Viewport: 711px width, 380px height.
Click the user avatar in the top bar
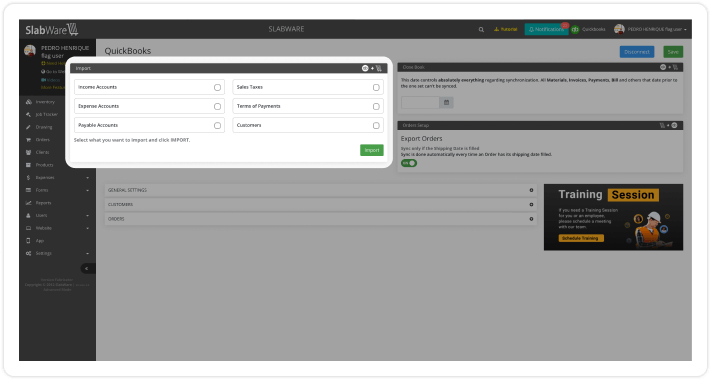[x=619, y=29]
